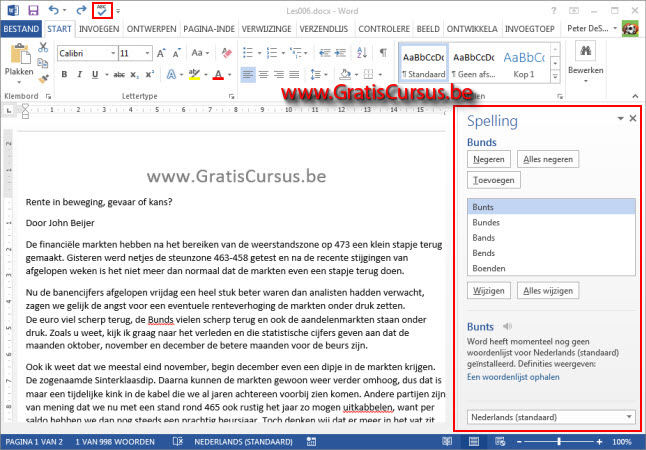Viewport: 646px width, 450px height.
Task: Open the Spelling pane options arrow
Action: pos(620,119)
